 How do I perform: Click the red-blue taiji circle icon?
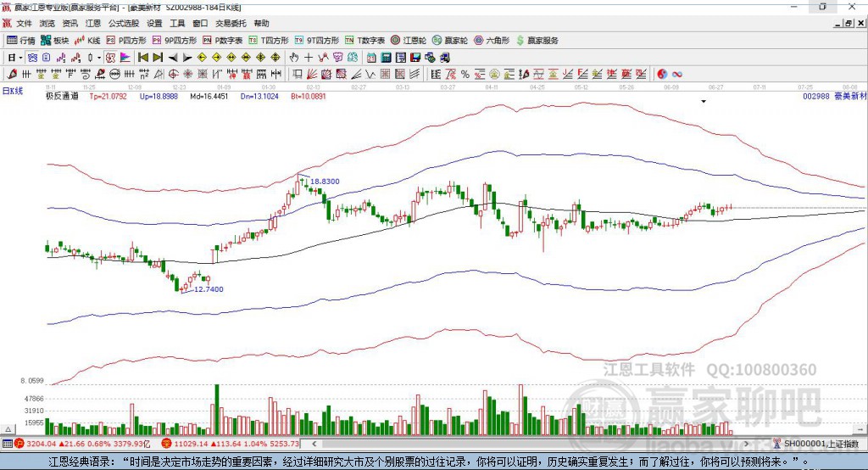coord(662,75)
